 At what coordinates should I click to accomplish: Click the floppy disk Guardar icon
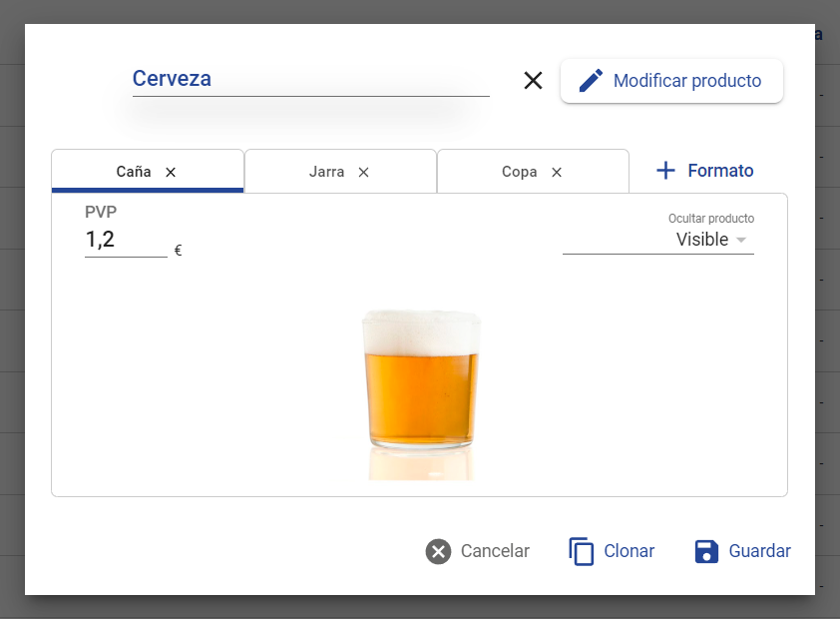706,551
